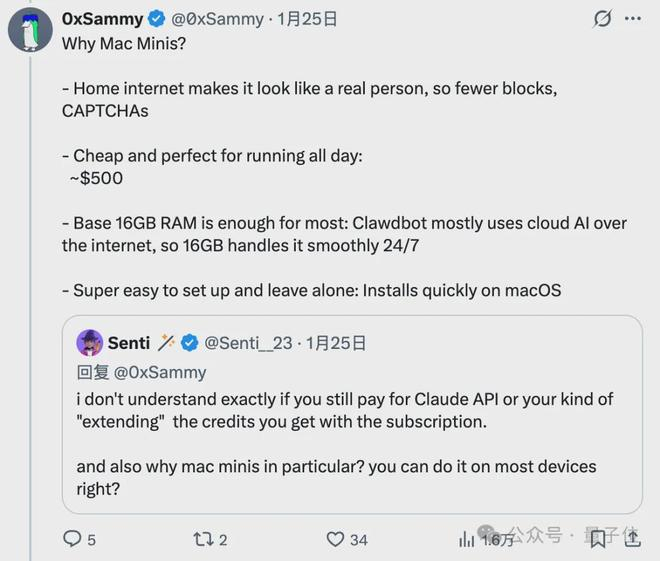Open the quoted tweet's 1月25日 date

335,343
